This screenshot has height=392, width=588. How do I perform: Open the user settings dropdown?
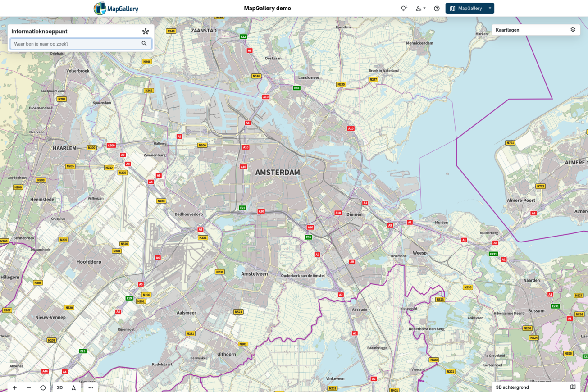click(x=420, y=8)
